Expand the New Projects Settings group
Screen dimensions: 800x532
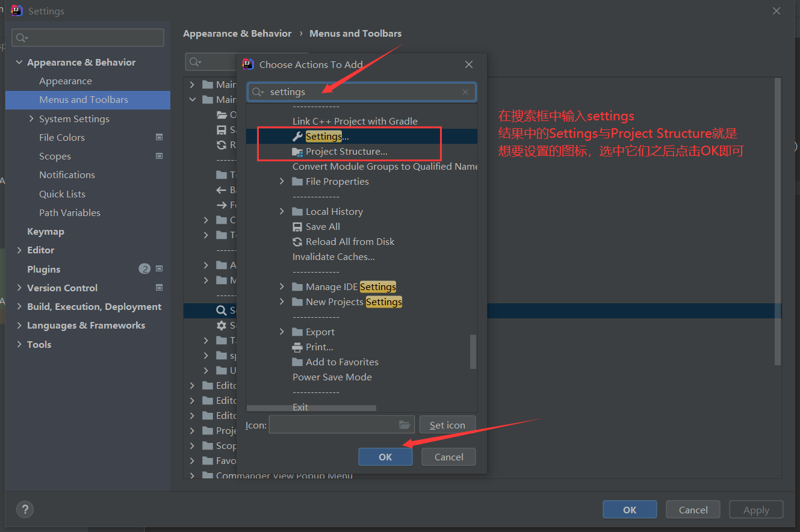pos(282,302)
